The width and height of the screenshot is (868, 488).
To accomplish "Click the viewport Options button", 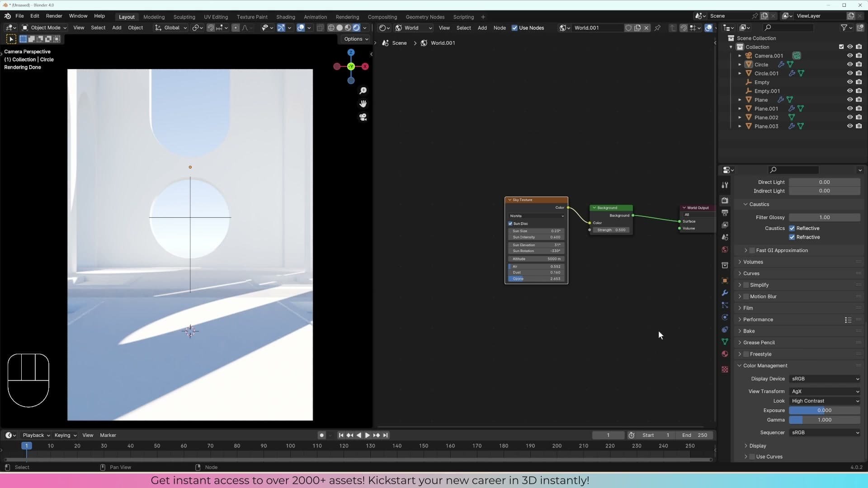I will tap(356, 39).
